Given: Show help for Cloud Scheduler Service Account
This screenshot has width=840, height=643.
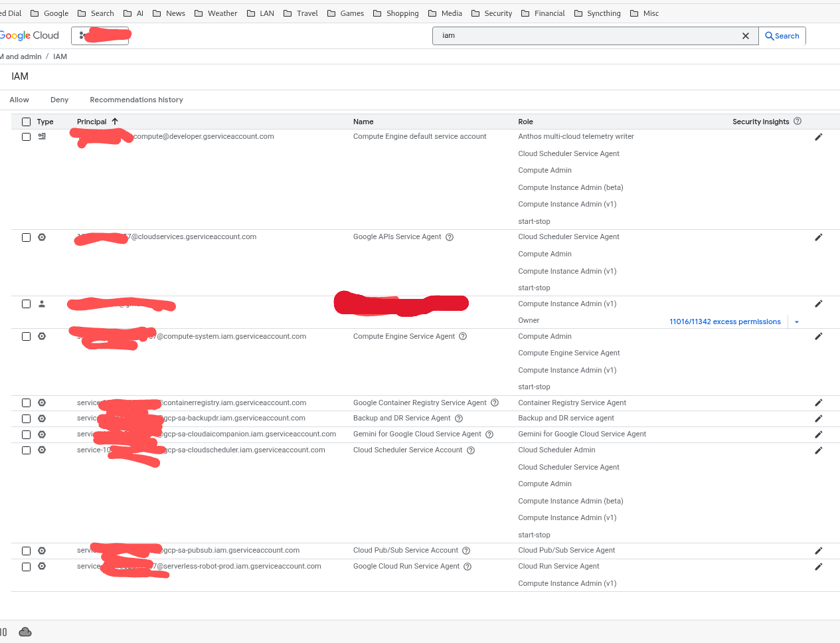Looking at the screenshot, I should tap(471, 450).
